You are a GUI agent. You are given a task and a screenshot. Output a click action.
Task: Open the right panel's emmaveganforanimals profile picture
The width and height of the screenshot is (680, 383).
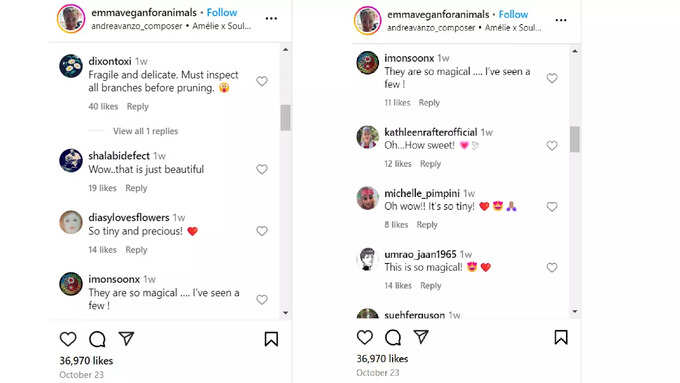coord(367,20)
